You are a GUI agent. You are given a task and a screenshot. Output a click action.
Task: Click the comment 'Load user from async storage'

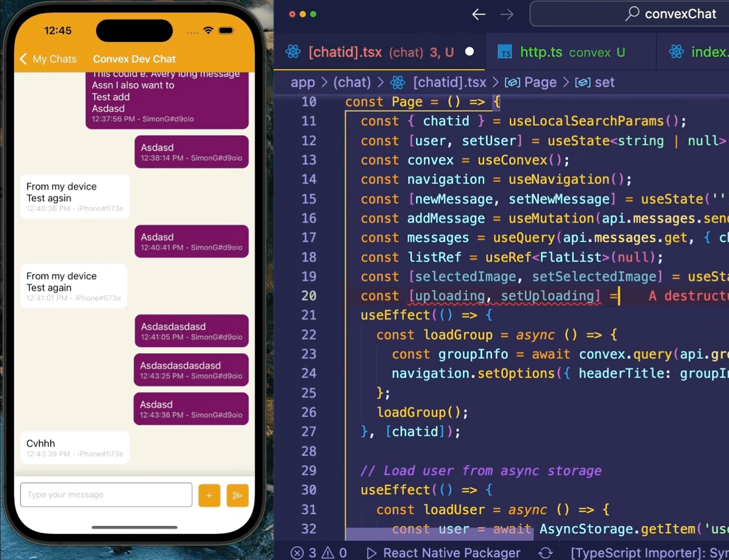481,471
